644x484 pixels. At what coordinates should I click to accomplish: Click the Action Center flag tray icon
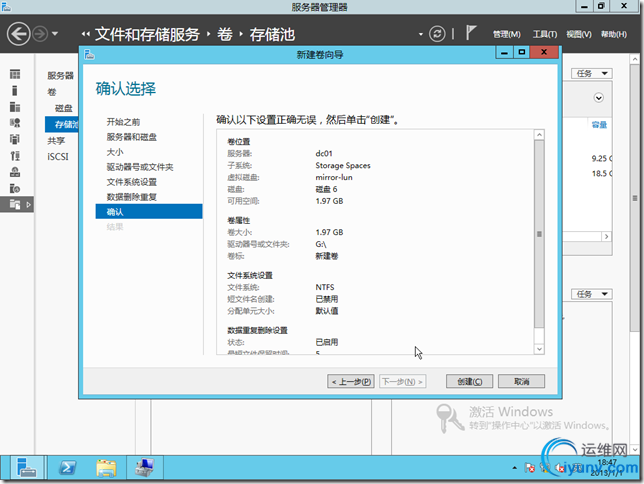tap(530, 468)
